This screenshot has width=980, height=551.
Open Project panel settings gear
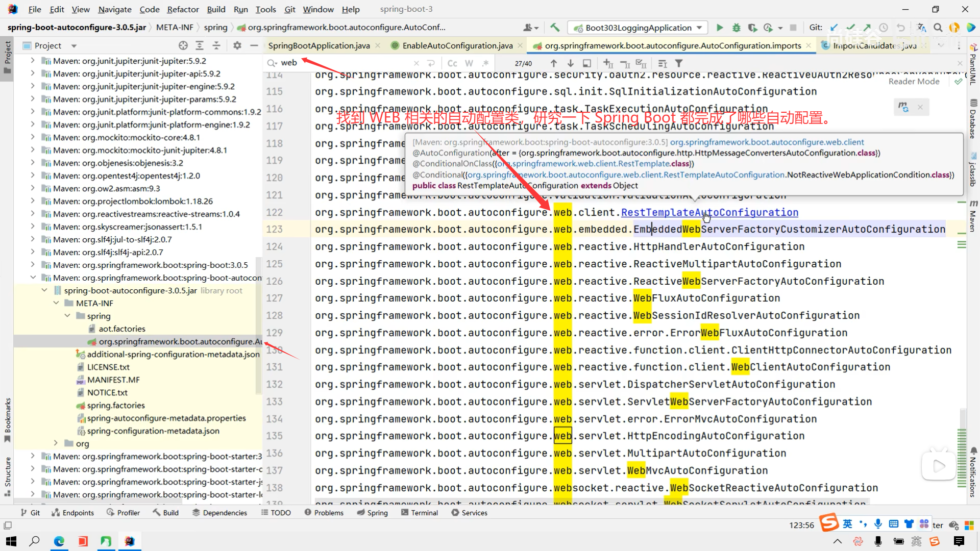click(237, 45)
